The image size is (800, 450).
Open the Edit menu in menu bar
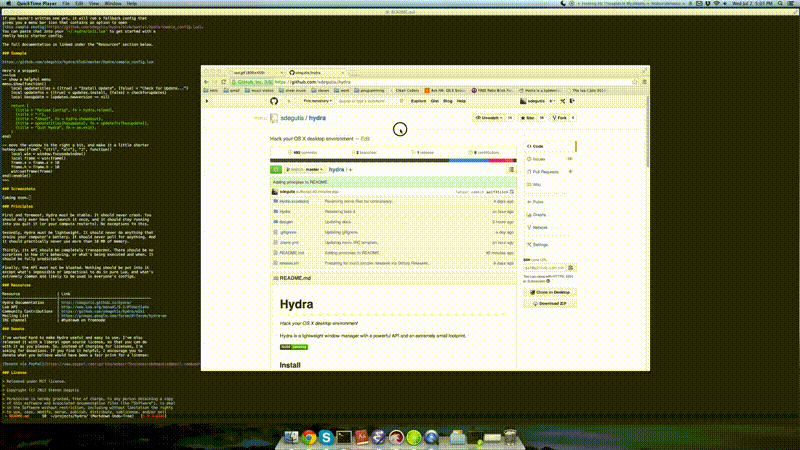pyautogui.click(x=79, y=3)
